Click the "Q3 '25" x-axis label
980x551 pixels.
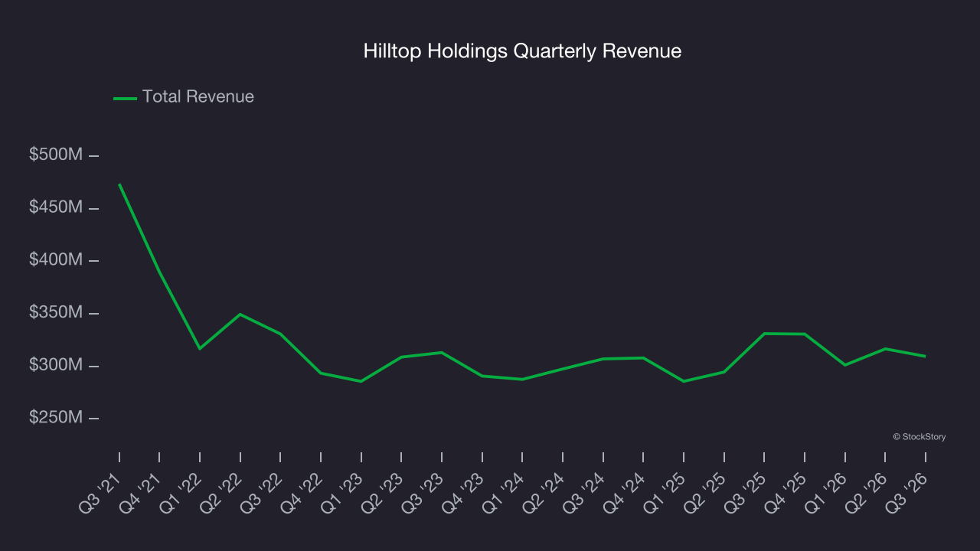(x=746, y=491)
